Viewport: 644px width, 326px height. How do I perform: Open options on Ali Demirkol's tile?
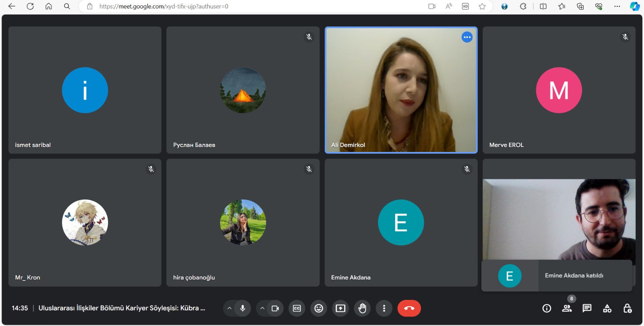pos(467,37)
